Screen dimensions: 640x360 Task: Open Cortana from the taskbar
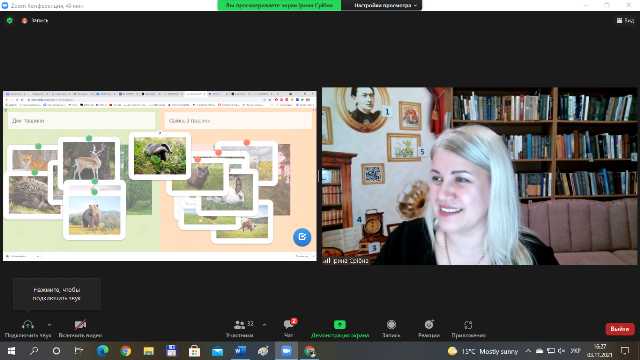56,351
